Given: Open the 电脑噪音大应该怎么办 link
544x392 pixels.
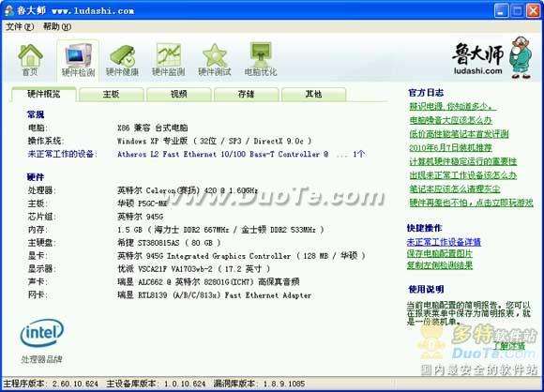Looking at the screenshot, I should coord(450,120).
